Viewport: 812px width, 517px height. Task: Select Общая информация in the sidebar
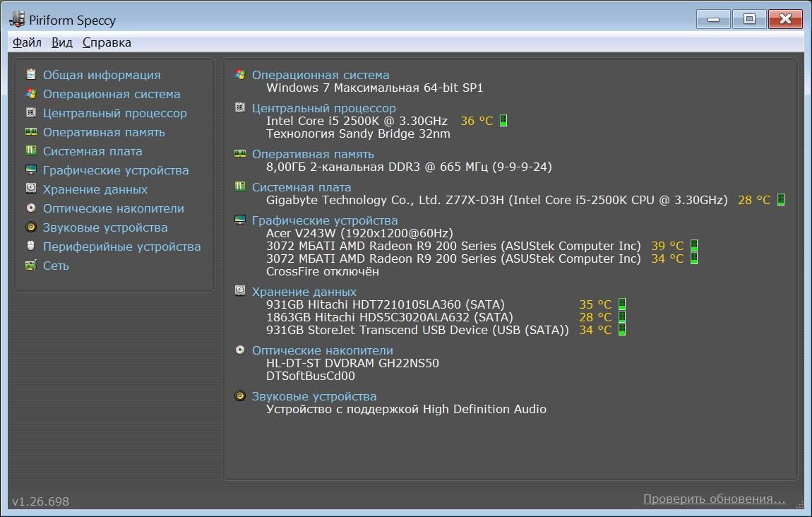[102, 75]
